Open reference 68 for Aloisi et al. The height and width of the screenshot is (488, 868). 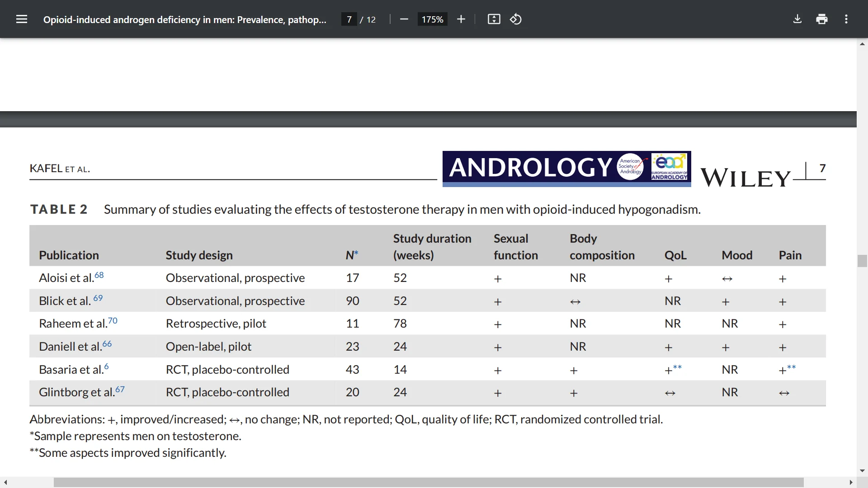(99, 275)
